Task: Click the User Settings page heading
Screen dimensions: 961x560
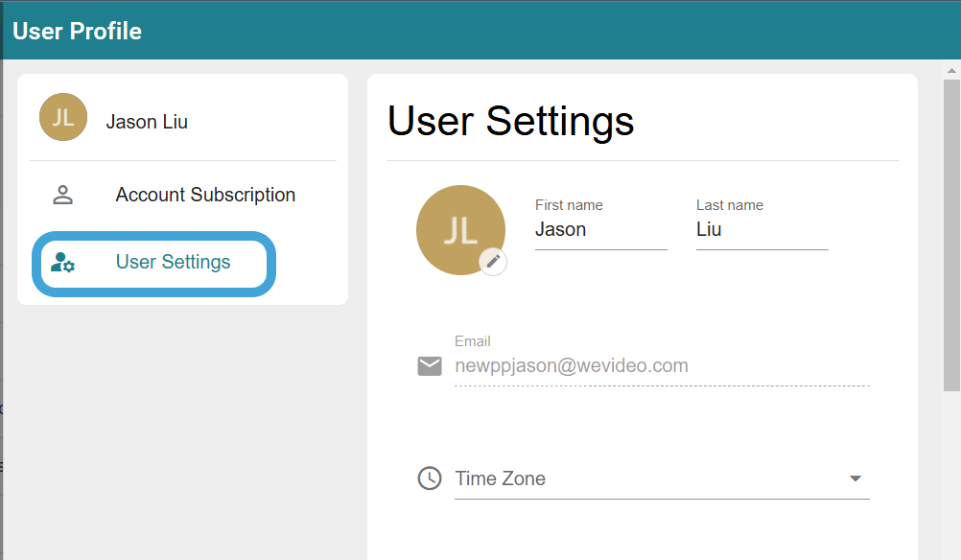Action: click(x=510, y=121)
